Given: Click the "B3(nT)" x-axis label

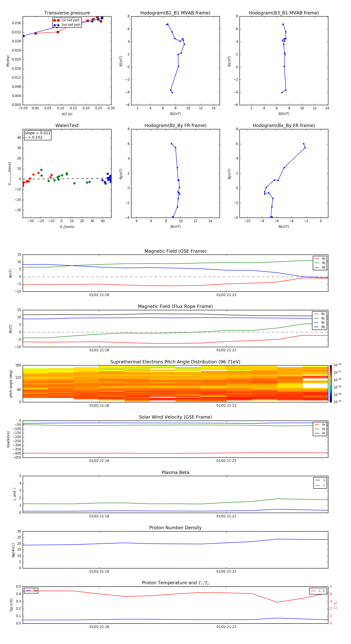Looking at the screenshot, I should click(x=284, y=114).
